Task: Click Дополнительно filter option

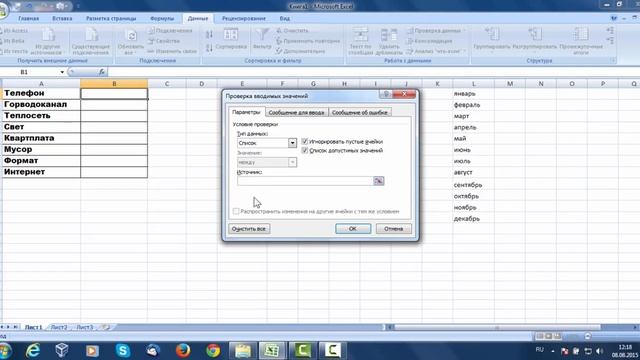Action: (x=300, y=51)
